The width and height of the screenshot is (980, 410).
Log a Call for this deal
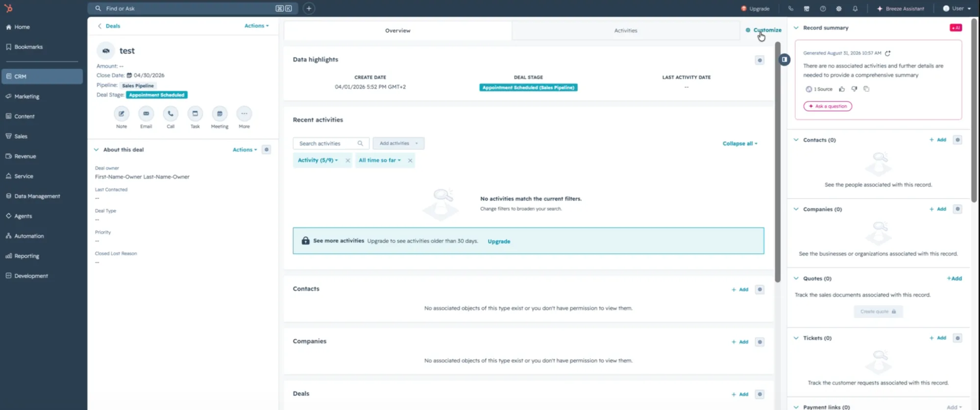tap(171, 114)
